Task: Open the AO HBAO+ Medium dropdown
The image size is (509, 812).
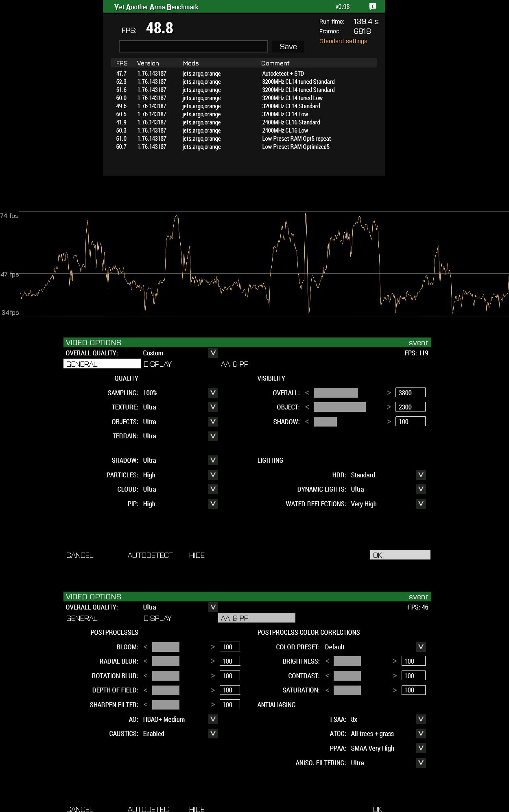Action: click(x=213, y=719)
